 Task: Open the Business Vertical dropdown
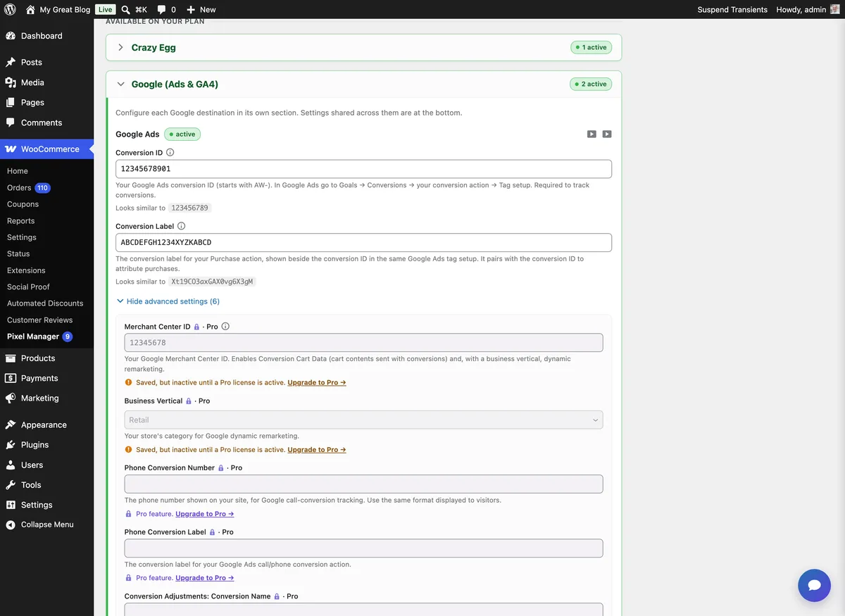pyautogui.click(x=363, y=420)
